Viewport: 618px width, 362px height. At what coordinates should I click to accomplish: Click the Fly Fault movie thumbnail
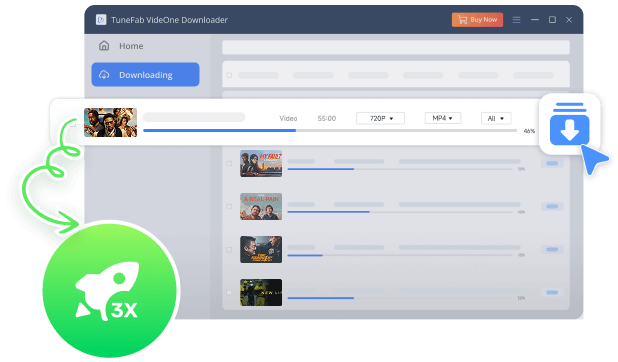[261, 163]
